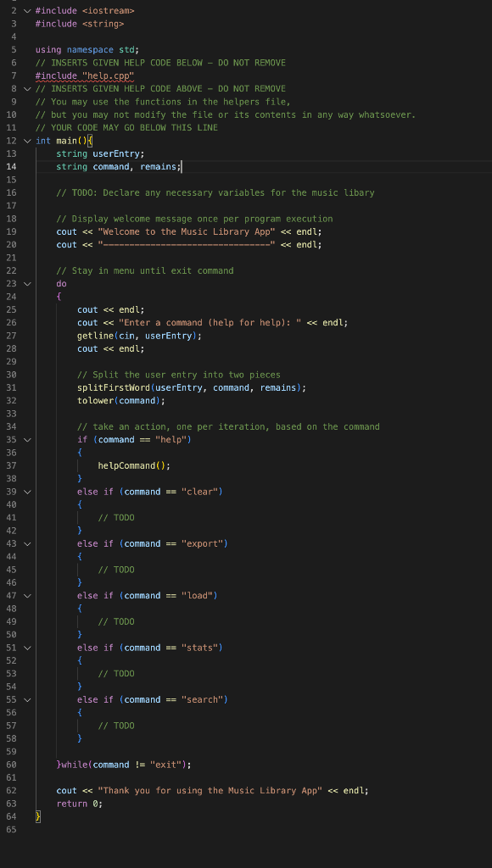Collapse the load branch at line 47
The height and width of the screenshot is (868, 492).
point(26,596)
